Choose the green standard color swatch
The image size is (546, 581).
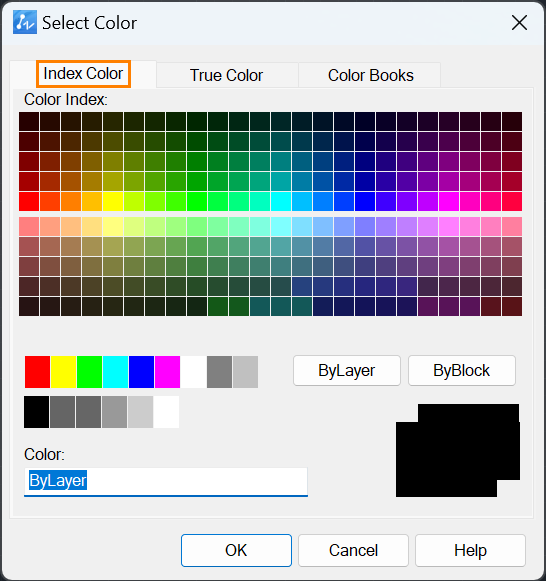point(89,372)
